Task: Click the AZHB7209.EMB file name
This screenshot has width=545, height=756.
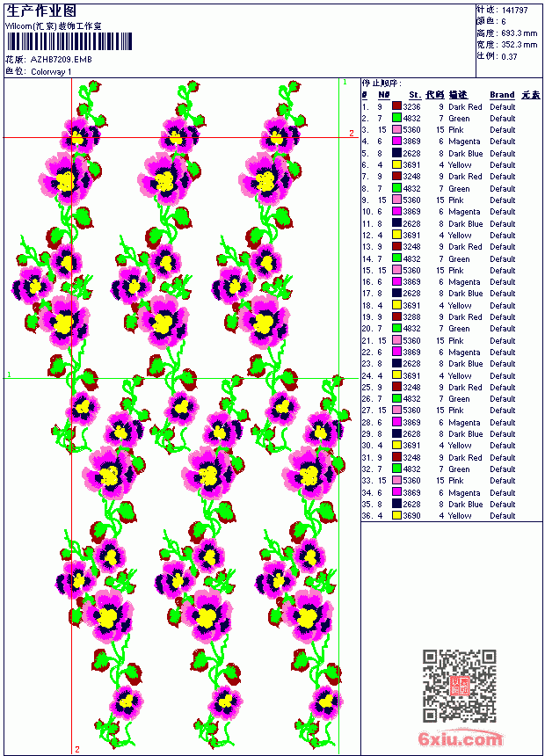Action: (61, 60)
